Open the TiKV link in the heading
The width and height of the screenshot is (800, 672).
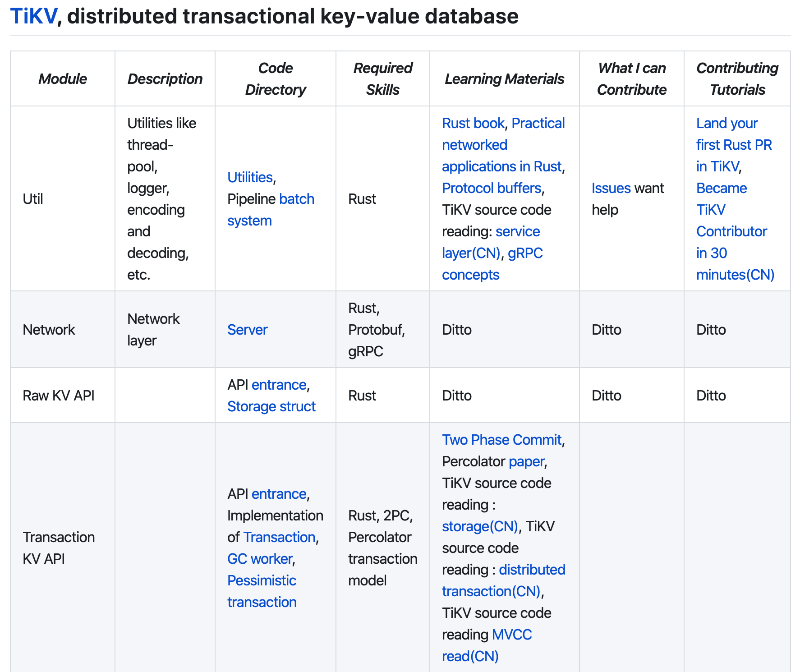33,17
